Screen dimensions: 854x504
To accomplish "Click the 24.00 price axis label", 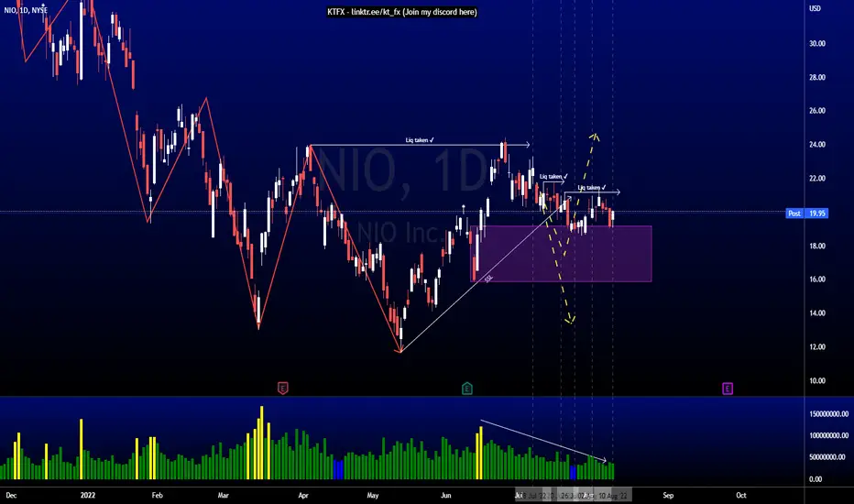I will point(817,145).
